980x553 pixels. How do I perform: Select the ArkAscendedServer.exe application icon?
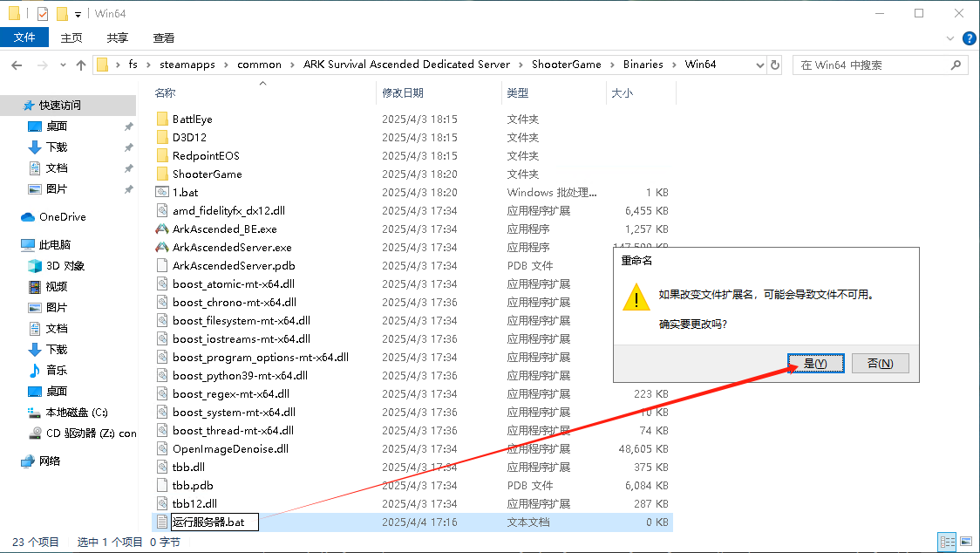[x=162, y=247]
